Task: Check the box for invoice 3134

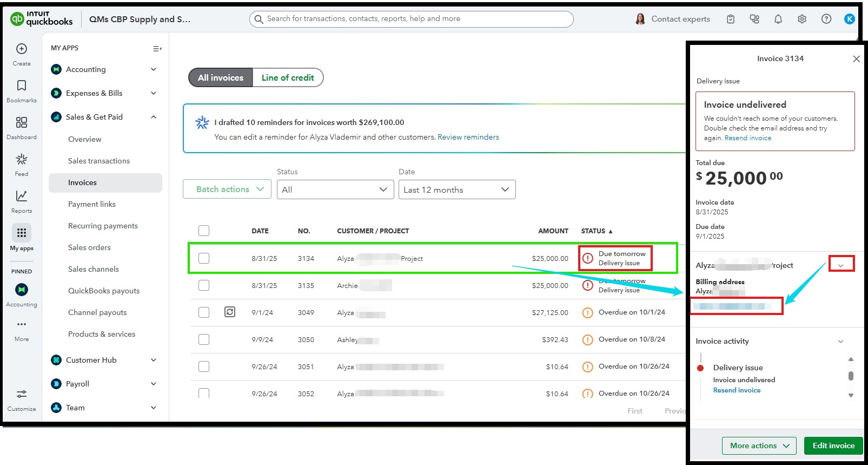Action: coord(204,258)
